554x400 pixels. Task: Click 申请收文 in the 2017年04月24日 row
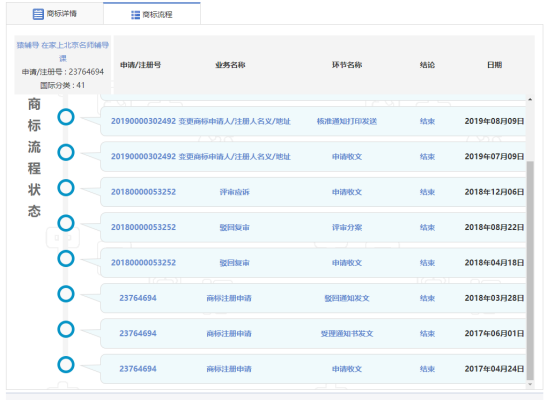(347, 369)
